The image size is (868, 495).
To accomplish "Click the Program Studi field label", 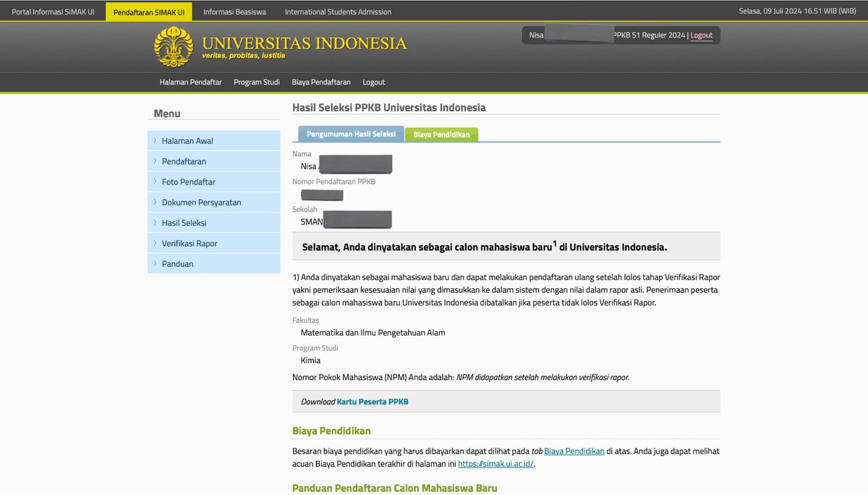I will coord(315,348).
